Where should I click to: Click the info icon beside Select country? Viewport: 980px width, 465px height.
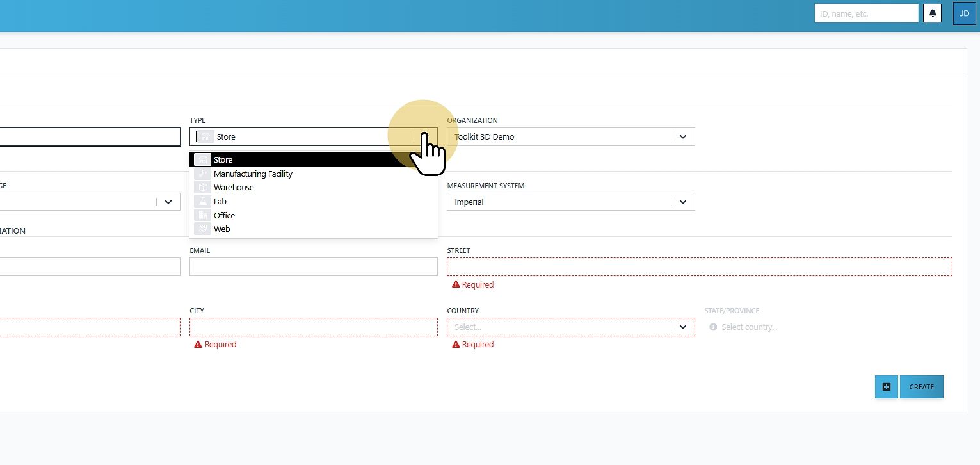(713, 327)
